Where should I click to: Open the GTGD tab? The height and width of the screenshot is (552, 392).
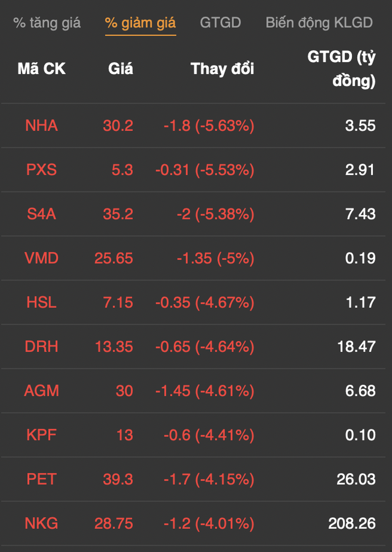(220, 23)
